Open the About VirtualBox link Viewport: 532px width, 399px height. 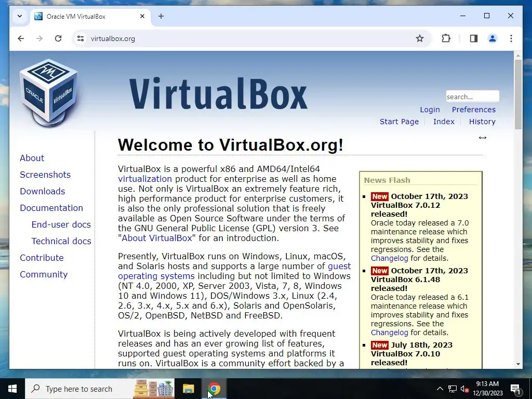click(x=157, y=238)
